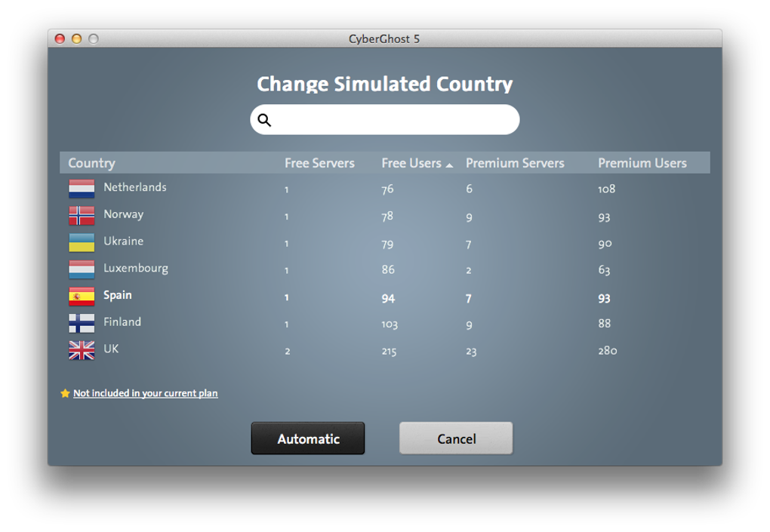
Task: Click the Free Users sort arrow
Action: (449, 165)
